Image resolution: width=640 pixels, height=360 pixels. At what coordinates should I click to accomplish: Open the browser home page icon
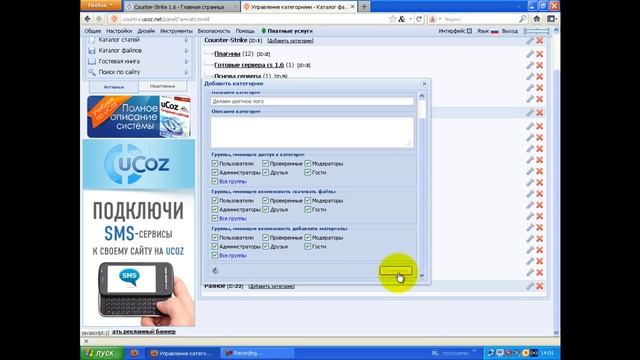pos(537,19)
